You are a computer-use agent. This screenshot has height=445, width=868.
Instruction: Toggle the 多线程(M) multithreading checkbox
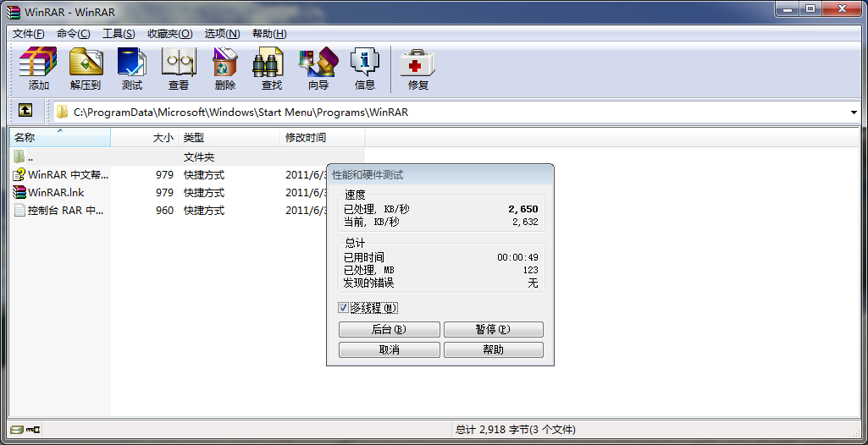(343, 307)
